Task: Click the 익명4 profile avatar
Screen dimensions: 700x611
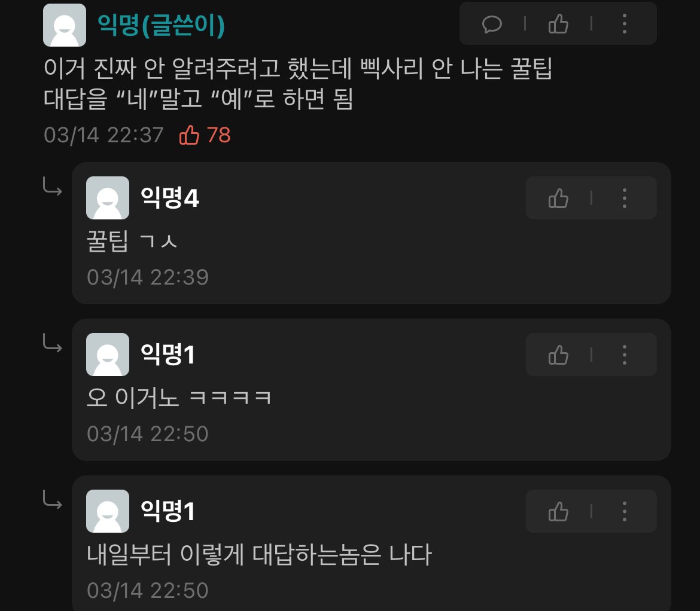Action: (108, 197)
